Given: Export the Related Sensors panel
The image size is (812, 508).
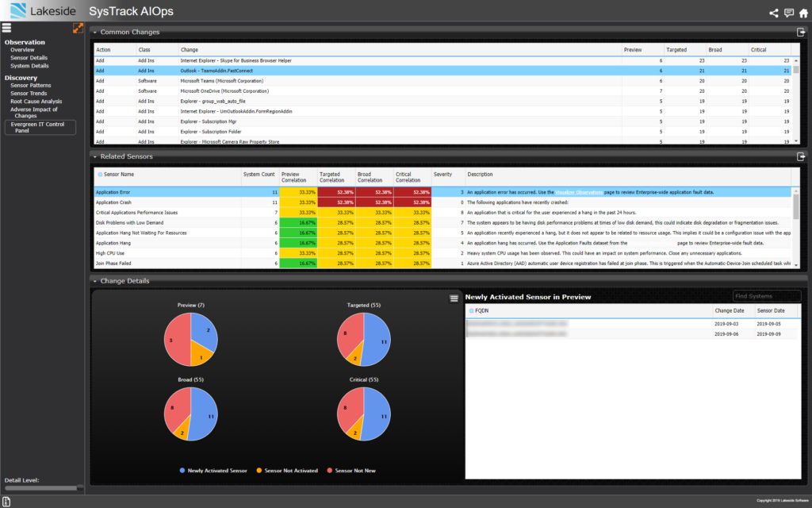Looking at the screenshot, I should tap(801, 156).
